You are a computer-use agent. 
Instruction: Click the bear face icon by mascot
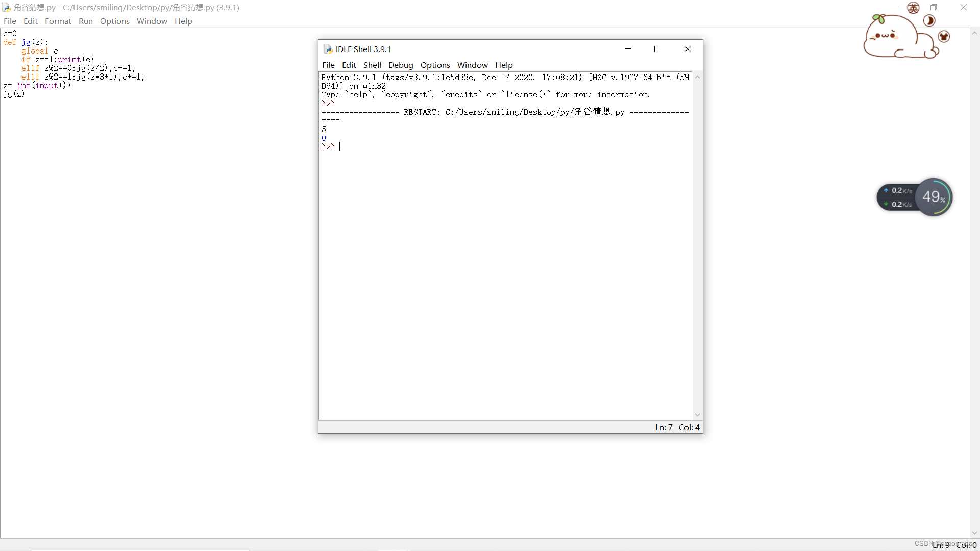click(944, 36)
